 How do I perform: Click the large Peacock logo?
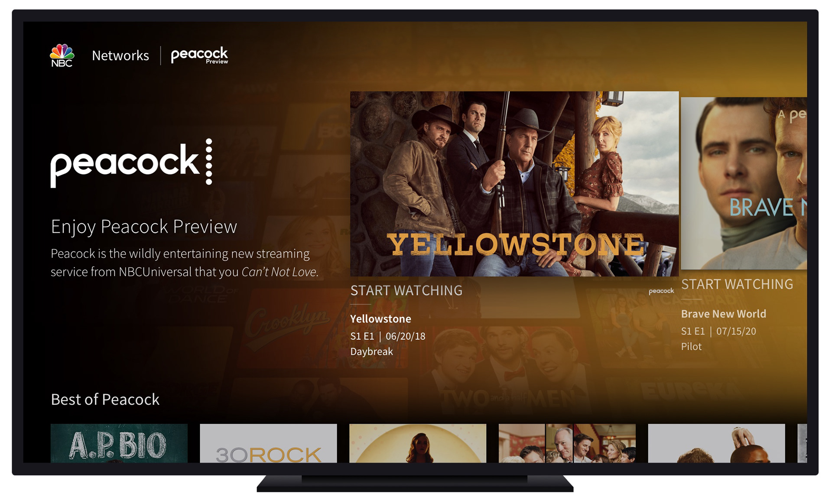coord(131,163)
